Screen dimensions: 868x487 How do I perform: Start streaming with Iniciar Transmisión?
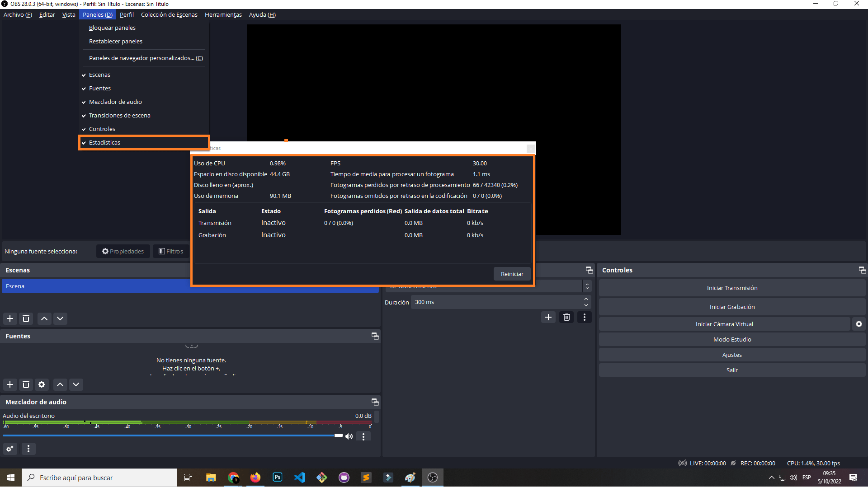[x=732, y=288]
